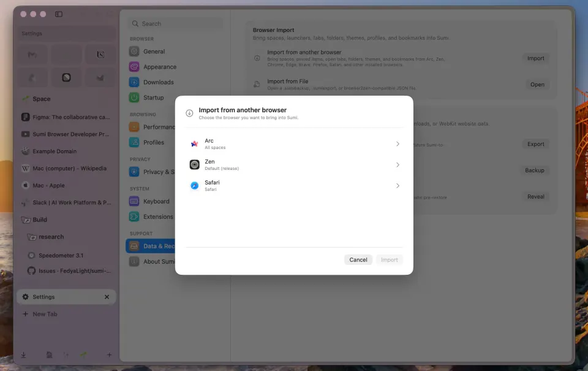Click the Performance settings icon

point(134,127)
